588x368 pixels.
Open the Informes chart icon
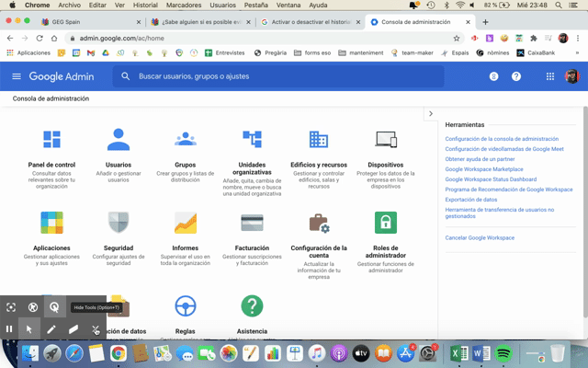(186, 223)
